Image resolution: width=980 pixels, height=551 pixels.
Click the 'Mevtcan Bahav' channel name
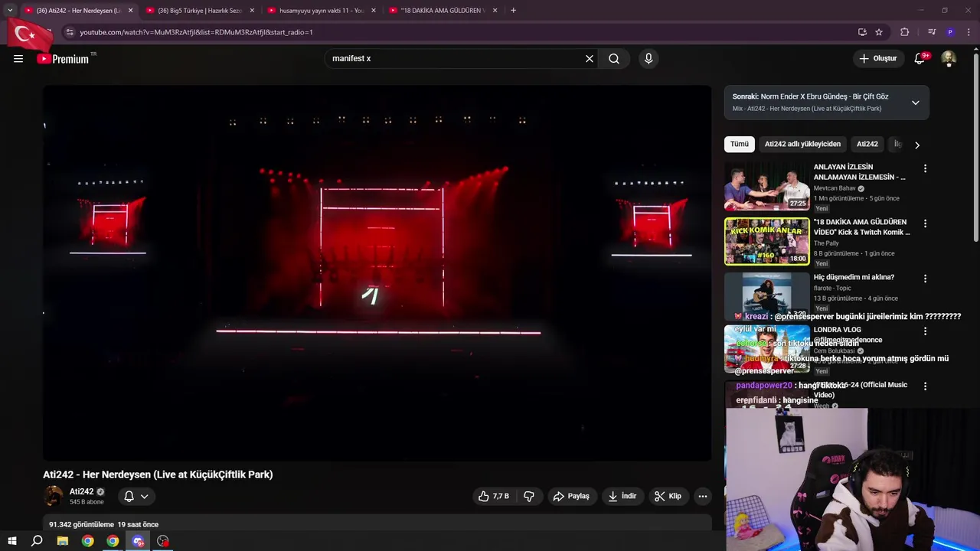(835, 188)
